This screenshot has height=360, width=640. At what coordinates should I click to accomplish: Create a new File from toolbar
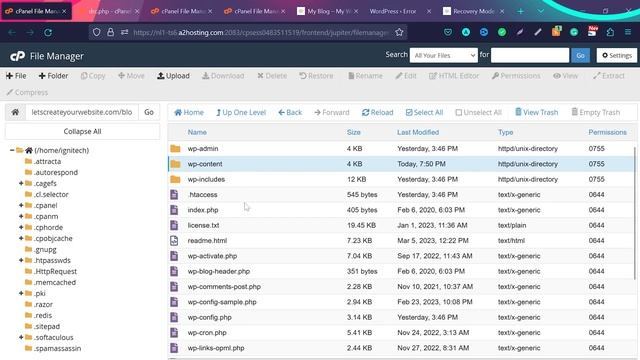click(x=16, y=76)
